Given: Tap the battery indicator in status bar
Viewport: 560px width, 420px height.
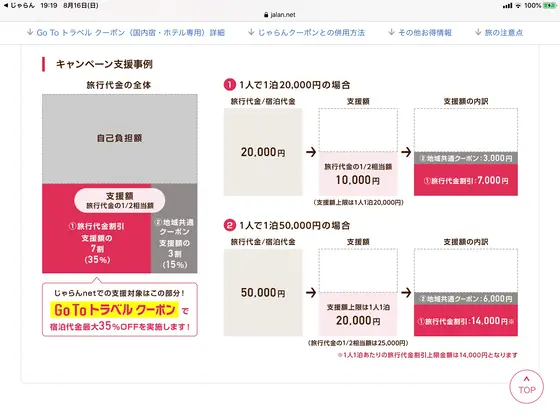Looking at the screenshot, I should [549, 5].
